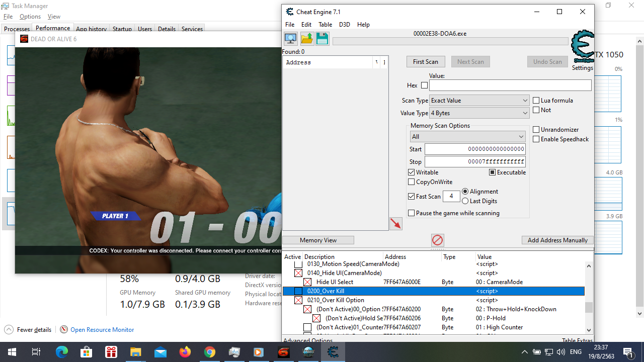
Task: Open Microsoft Store from the taskbar
Action: (x=87, y=352)
